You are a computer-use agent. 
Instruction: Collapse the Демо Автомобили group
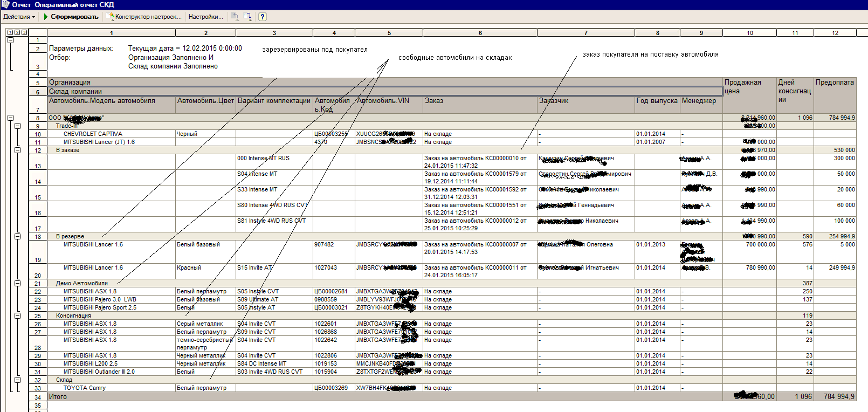[17, 283]
